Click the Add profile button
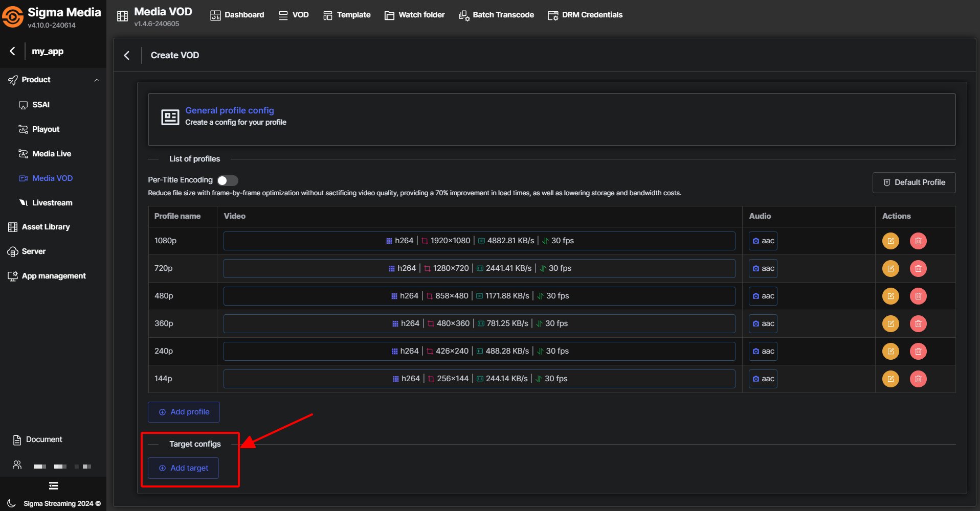This screenshot has height=511, width=980. point(184,412)
